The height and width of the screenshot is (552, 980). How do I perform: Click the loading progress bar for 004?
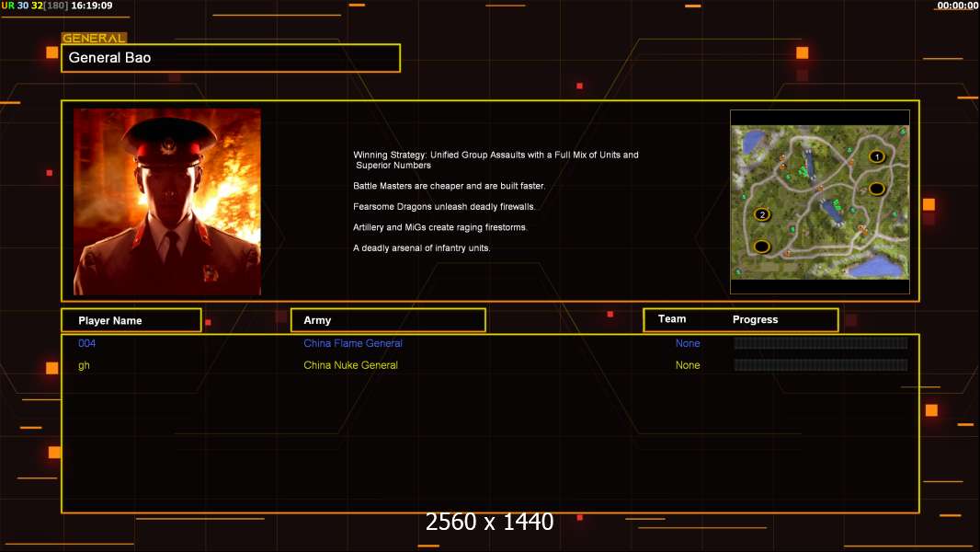click(821, 342)
